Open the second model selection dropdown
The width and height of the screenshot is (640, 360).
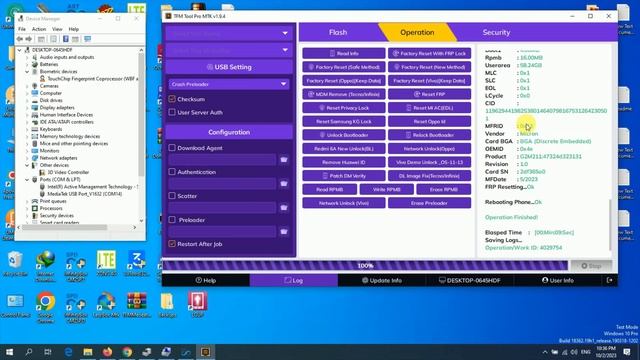coord(229,50)
